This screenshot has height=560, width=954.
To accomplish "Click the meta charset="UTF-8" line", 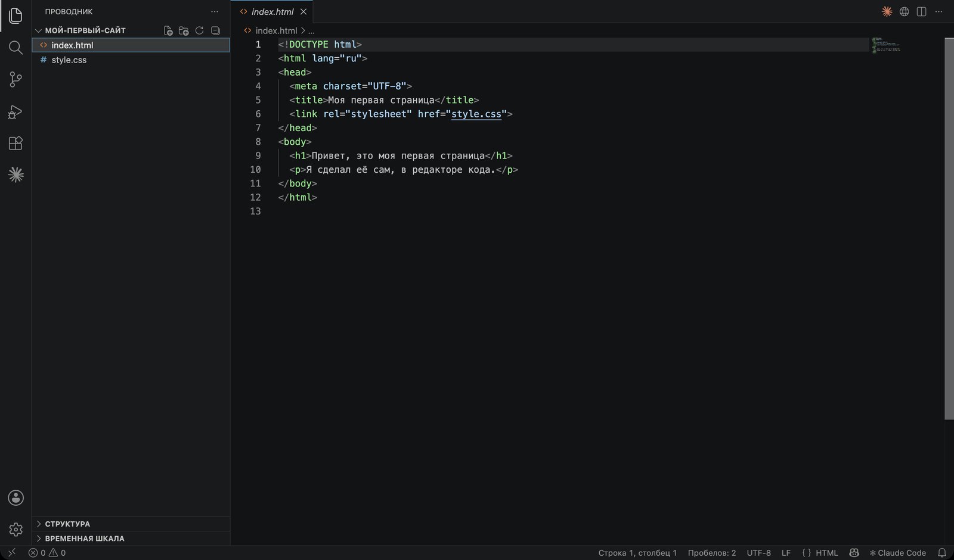I will (351, 86).
